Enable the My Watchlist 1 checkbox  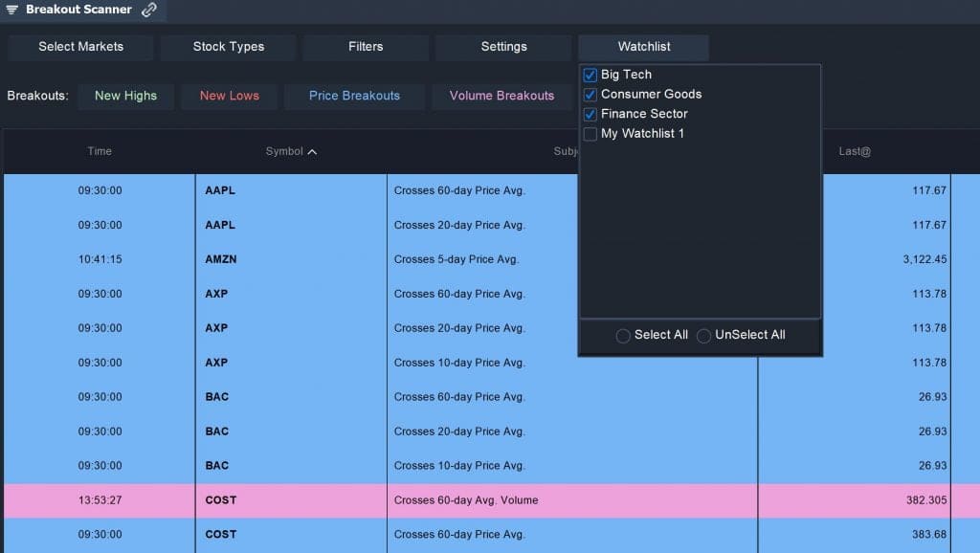590,134
